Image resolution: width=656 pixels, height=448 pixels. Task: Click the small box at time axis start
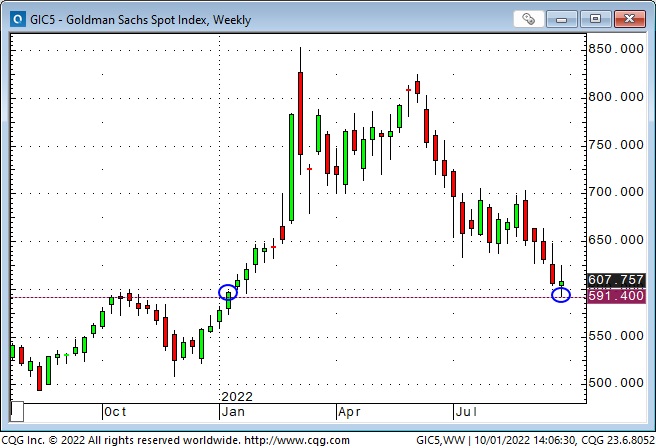pyautogui.click(x=17, y=412)
